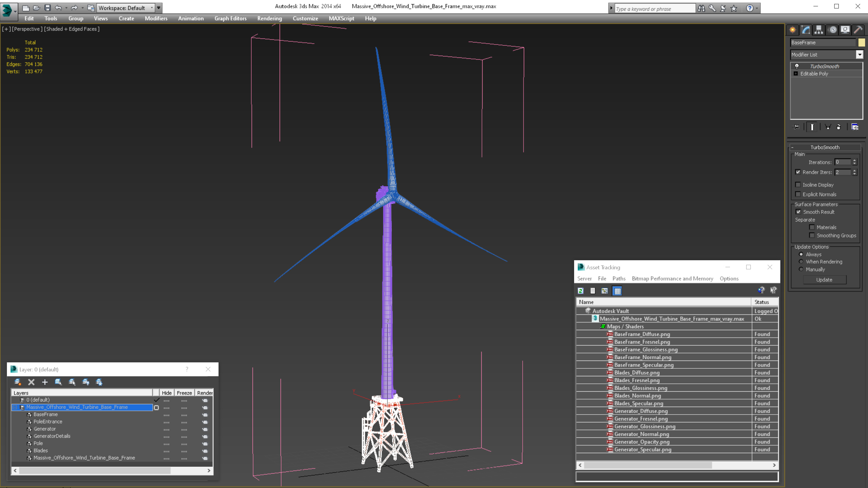This screenshot has height=488, width=868.
Task: Click Delete Layer X icon
Action: (x=31, y=382)
